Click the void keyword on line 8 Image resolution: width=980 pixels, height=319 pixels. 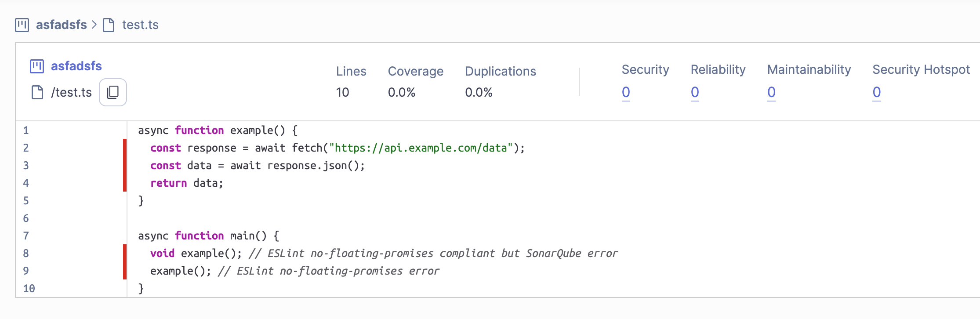162,254
